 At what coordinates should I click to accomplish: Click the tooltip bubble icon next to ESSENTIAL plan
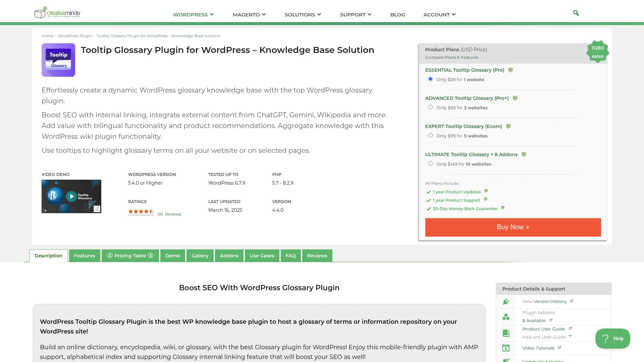(510, 70)
